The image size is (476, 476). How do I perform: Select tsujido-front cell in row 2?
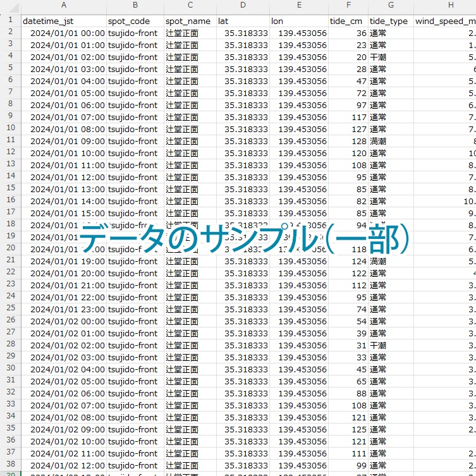point(135,33)
